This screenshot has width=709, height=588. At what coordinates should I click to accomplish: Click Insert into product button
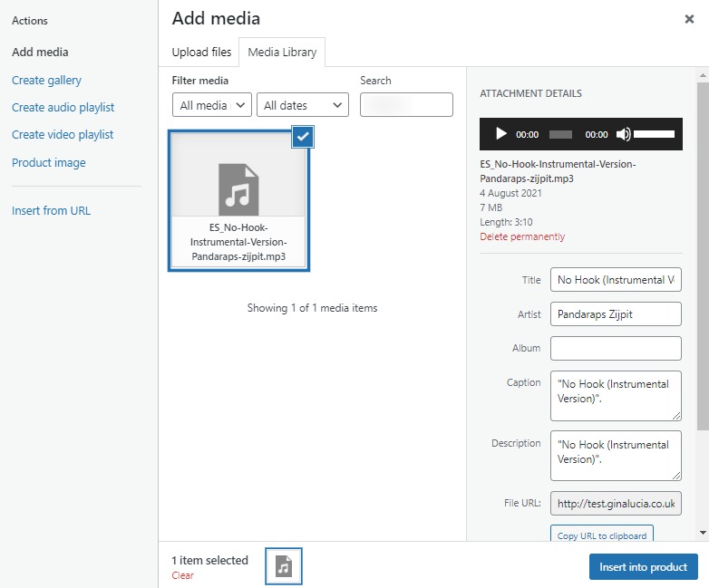click(x=643, y=567)
